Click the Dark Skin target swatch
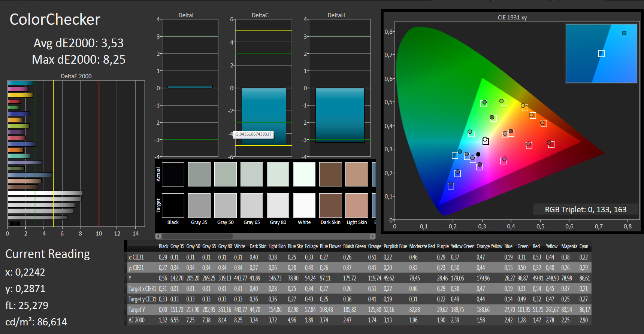Image resolution: width=644 pixels, height=334 pixels. 330,206
